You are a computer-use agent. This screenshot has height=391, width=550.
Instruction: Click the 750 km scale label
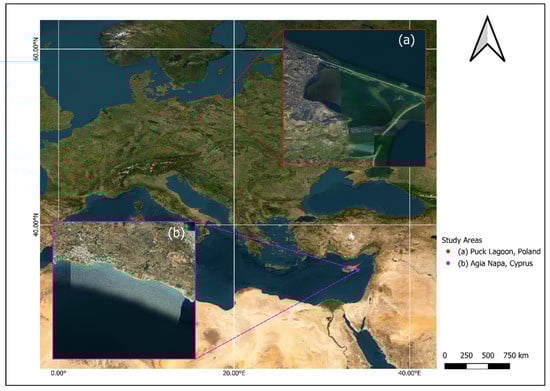coord(516,356)
